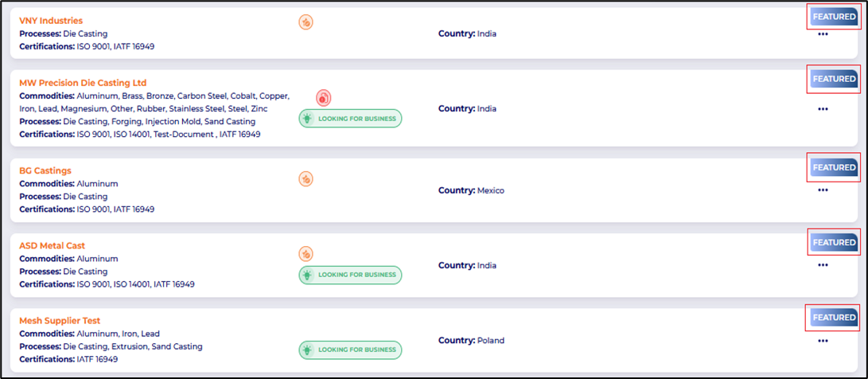Open the MW Precision Die Casting Ltd link
The image size is (868, 379).
coord(83,83)
